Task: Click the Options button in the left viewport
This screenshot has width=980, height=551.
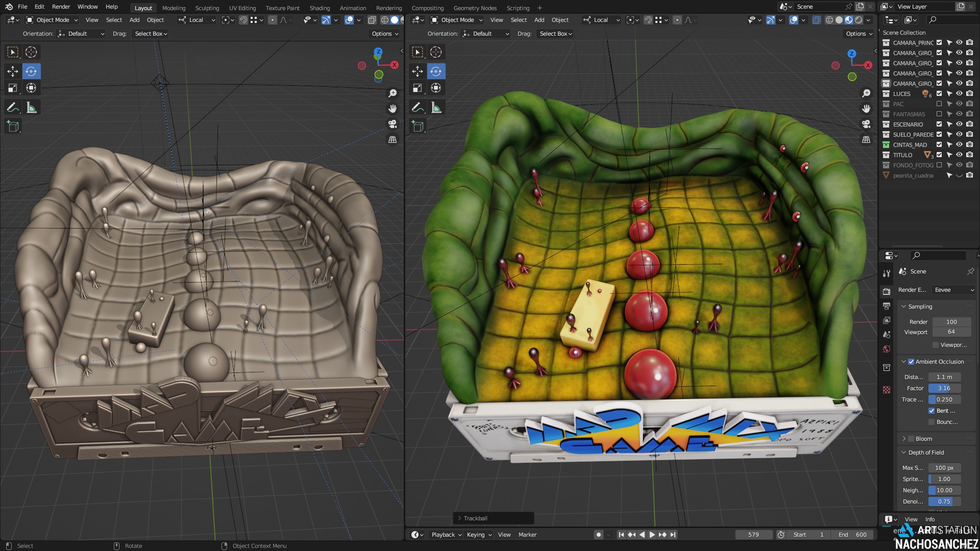Action: tap(385, 34)
